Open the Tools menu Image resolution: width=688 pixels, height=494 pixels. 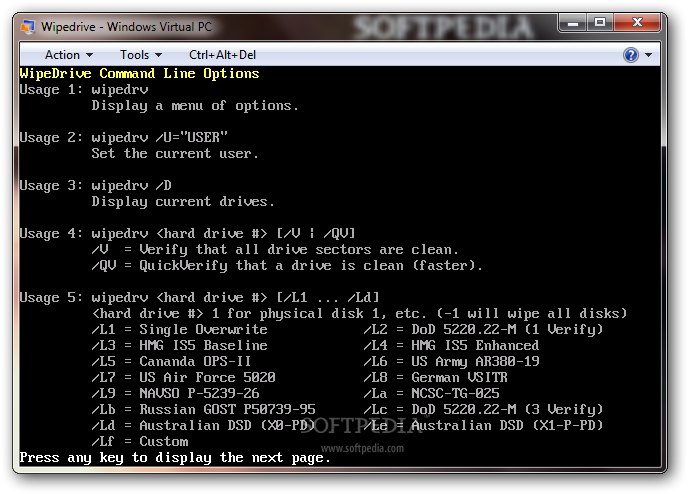141,55
